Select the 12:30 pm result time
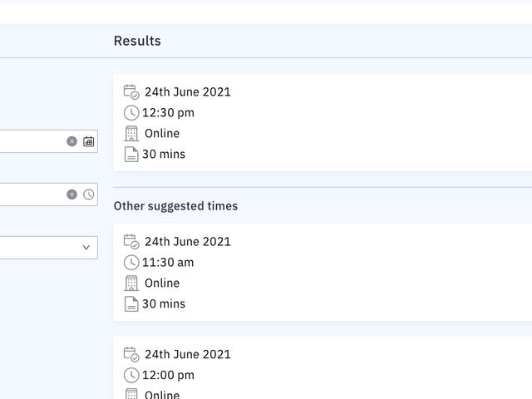Viewport: 532px width, 399px height. click(x=169, y=113)
